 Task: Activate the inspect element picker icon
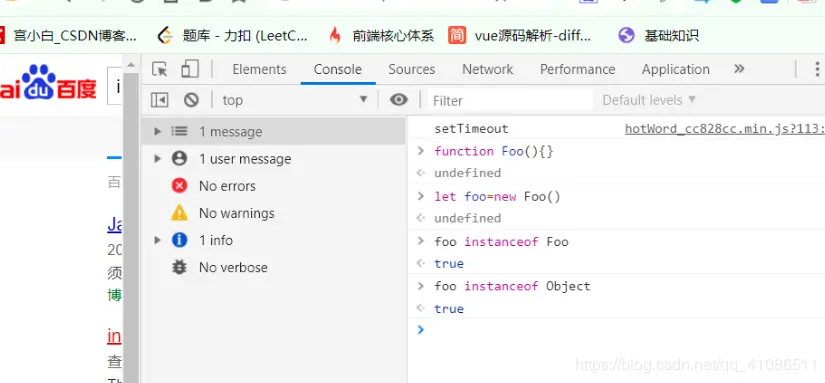(x=159, y=69)
